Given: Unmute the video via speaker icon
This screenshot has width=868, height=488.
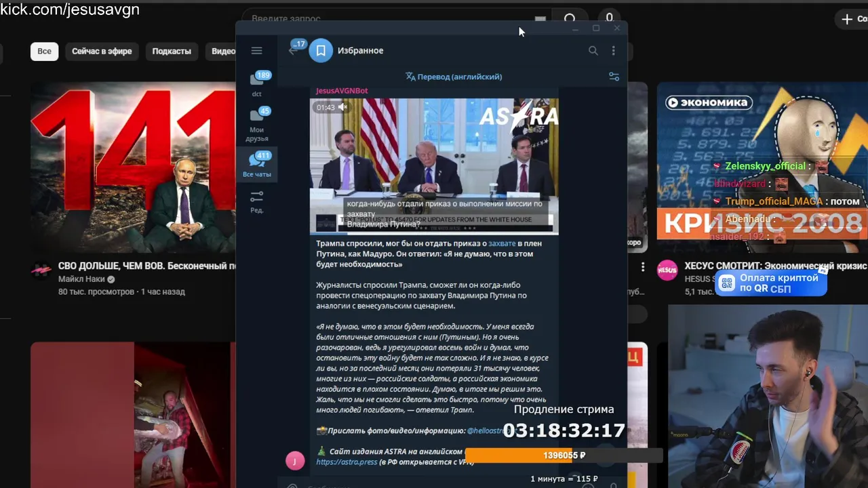Looking at the screenshot, I should [x=343, y=107].
